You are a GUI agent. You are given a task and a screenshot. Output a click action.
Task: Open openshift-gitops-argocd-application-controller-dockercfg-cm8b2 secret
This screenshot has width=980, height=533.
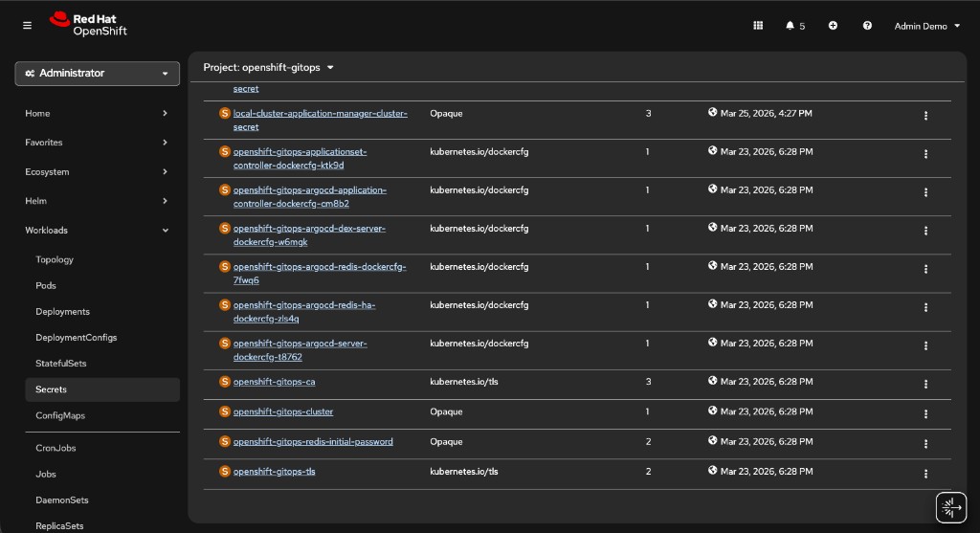(x=310, y=197)
